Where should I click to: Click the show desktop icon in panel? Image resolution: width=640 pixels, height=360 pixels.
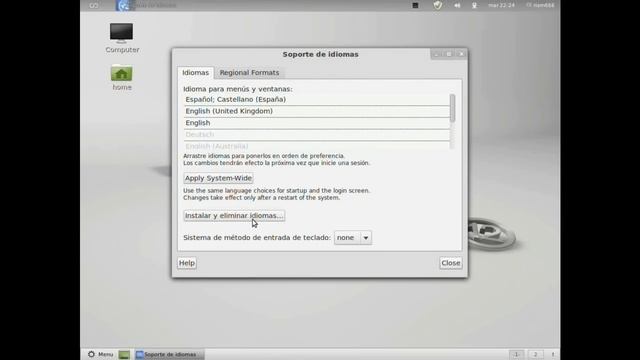pyautogui.click(x=124, y=355)
